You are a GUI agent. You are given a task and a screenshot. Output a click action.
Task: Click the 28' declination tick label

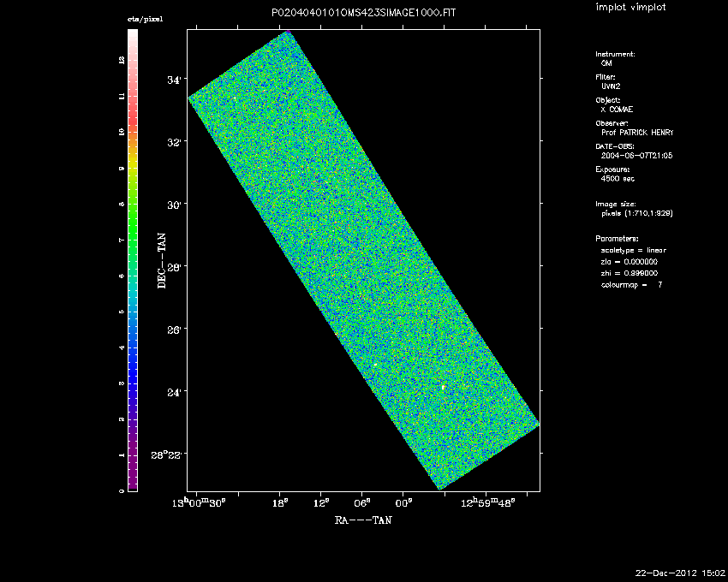[174, 267]
